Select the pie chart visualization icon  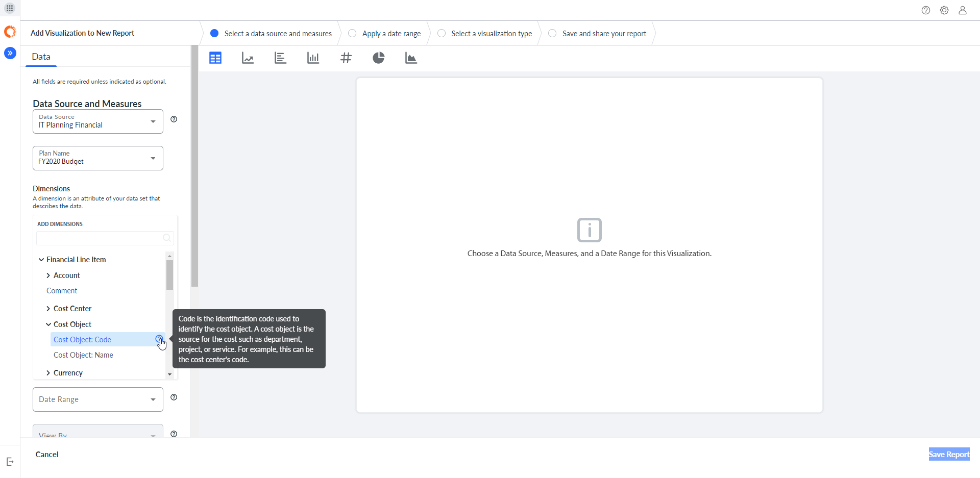(378, 58)
